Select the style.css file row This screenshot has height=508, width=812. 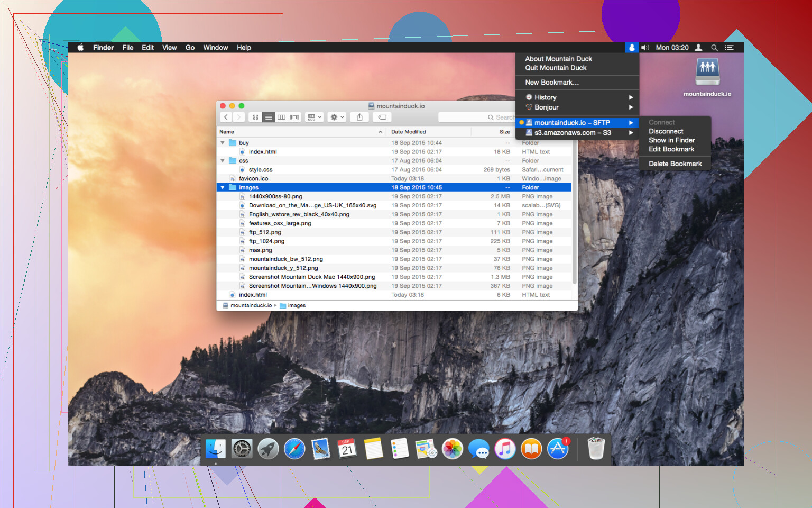[394, 170]
